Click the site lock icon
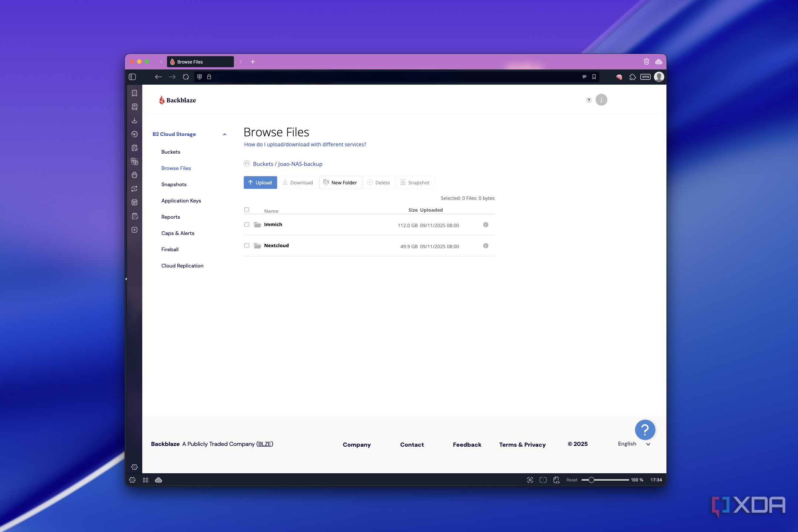The image size is (798, 532). pos(209,77)
